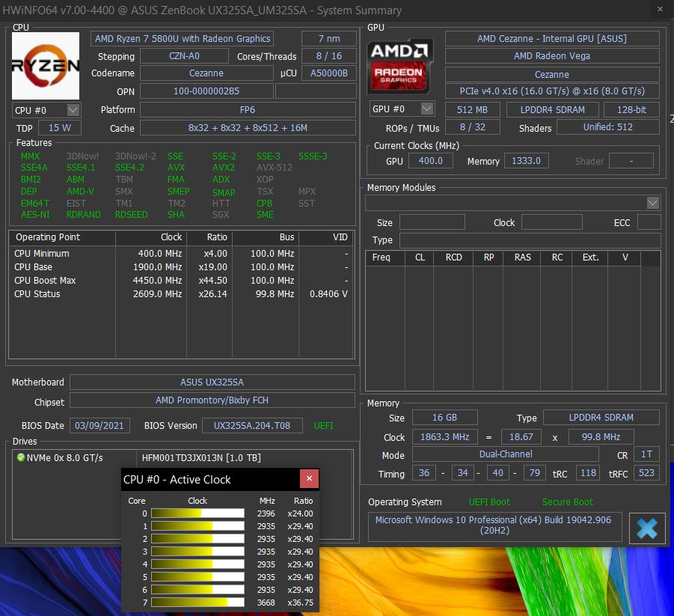This screenshot has height=616, width=674.
Task: Click the Core 4 clock bar
Action: pos(197,564)
